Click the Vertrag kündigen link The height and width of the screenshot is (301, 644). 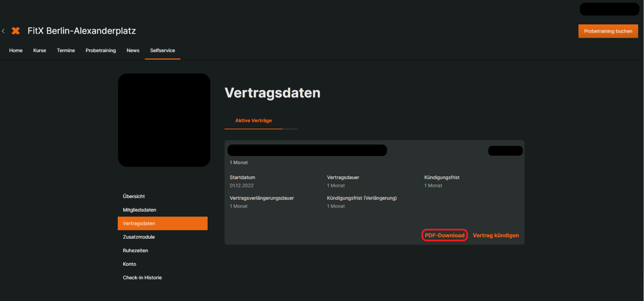pyautogui.click(x=496, y=236)
